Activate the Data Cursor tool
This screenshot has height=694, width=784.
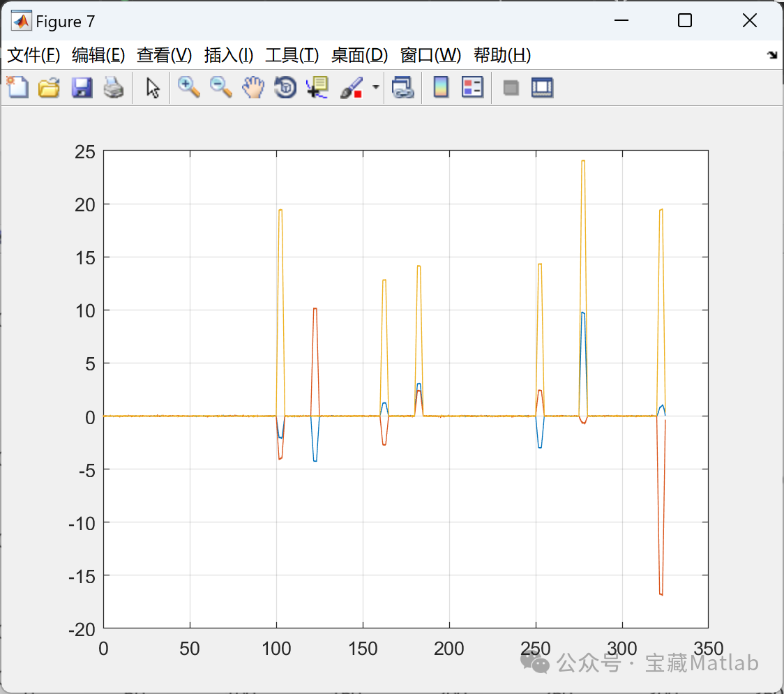[x=317, y=87]
